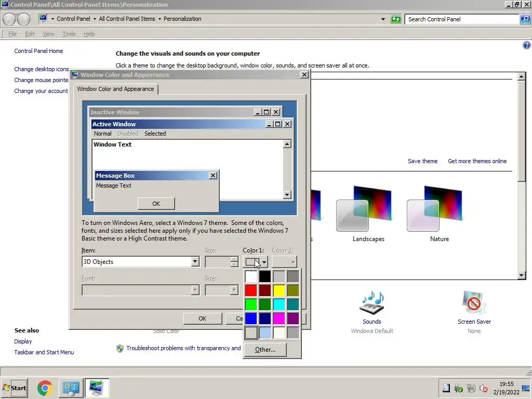Screen dimensions: 532x399
Task: Click the search magnifier icon
Action: (x=525, y=19)
